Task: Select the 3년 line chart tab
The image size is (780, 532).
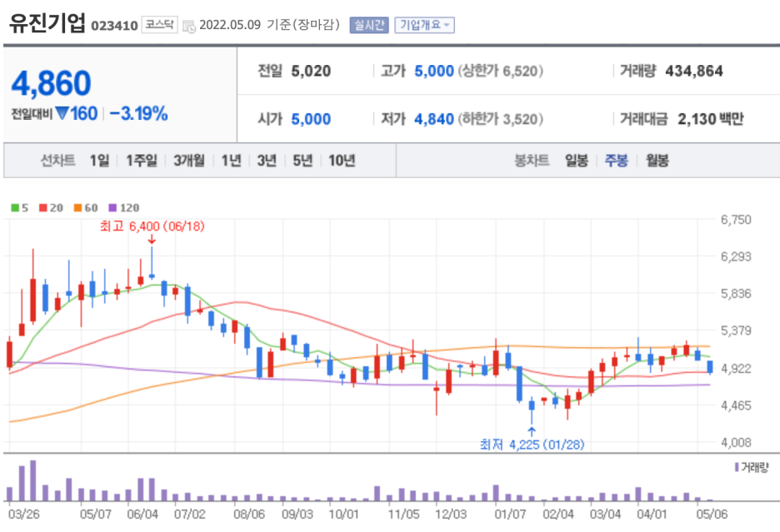Action: (x=267, y=160)
